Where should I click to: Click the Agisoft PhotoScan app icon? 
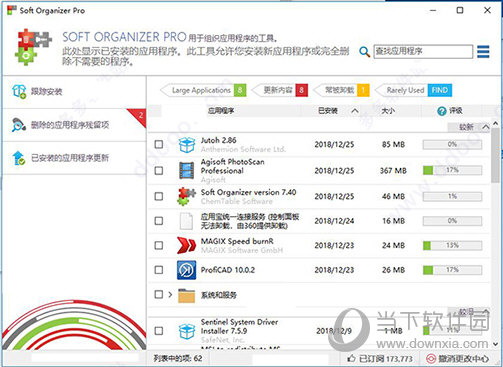tap(187, 170)
